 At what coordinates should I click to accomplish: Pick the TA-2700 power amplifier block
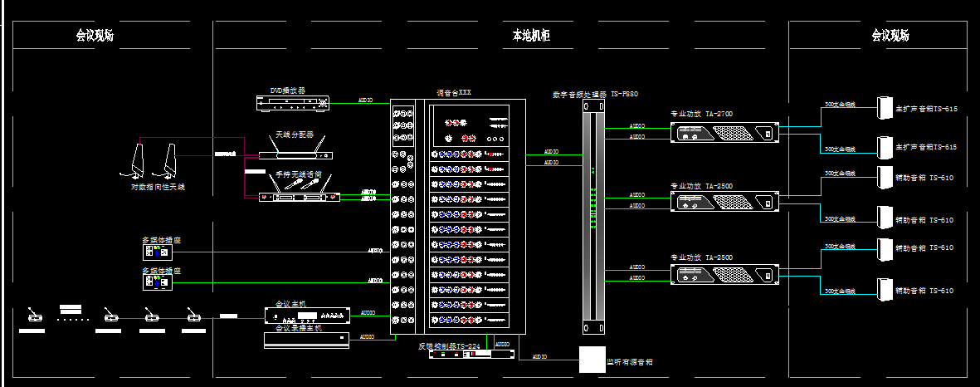pyautogui.click(x=725, y=131)
